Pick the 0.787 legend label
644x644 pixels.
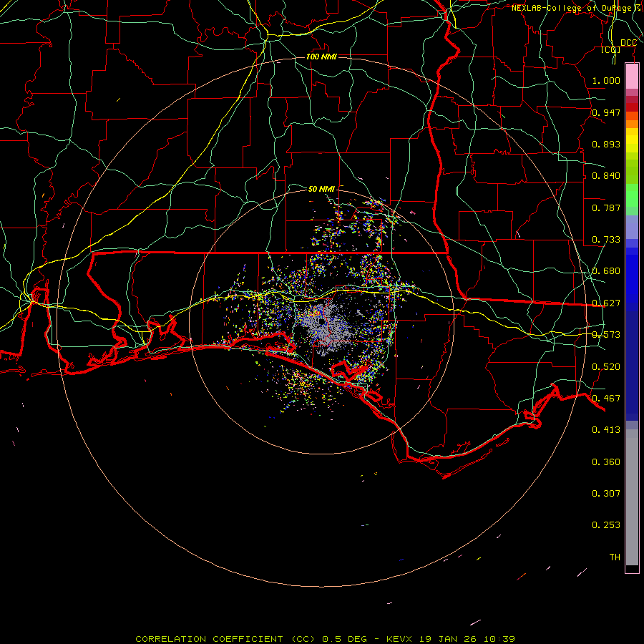point(606,208)
